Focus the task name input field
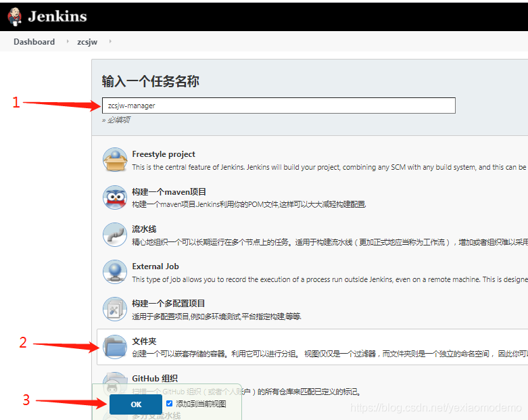Viewport: 528px width, 420px height. point(279,106)
